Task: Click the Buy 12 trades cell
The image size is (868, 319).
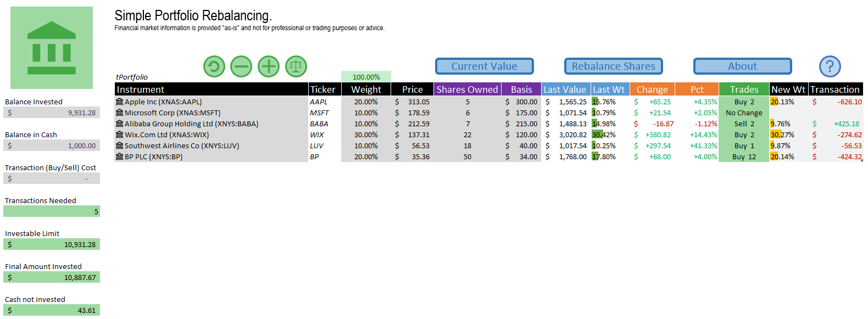Action: pos(744,156)
